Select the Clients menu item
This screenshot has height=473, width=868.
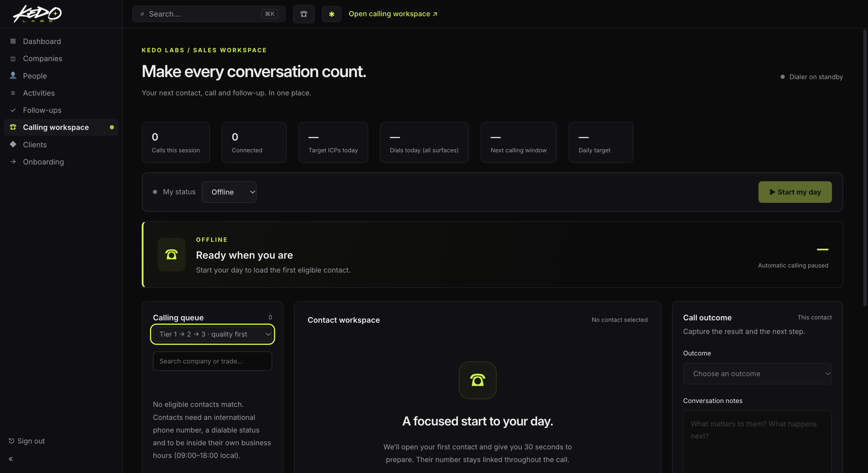61,144
